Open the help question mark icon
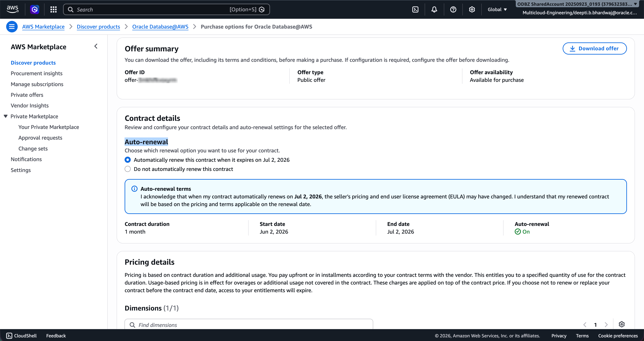Viewport: 644px width, 341px height. click(x=453, y=10)
